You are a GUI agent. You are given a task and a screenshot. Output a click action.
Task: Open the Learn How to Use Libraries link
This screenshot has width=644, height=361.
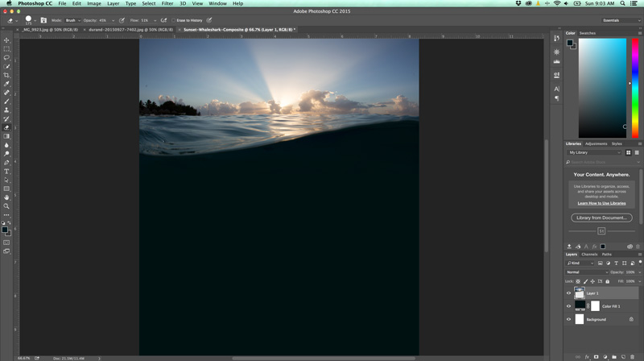pyautogui.click(x=601, y=203)
